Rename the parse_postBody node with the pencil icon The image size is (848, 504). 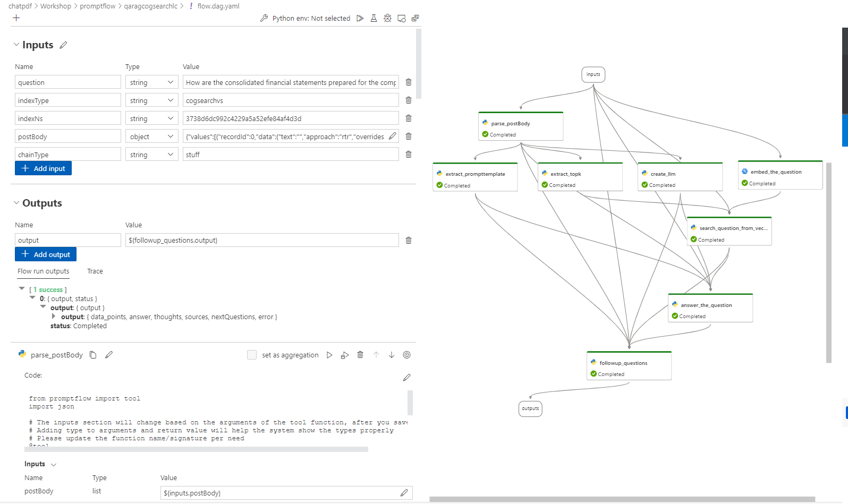[109, 355]
